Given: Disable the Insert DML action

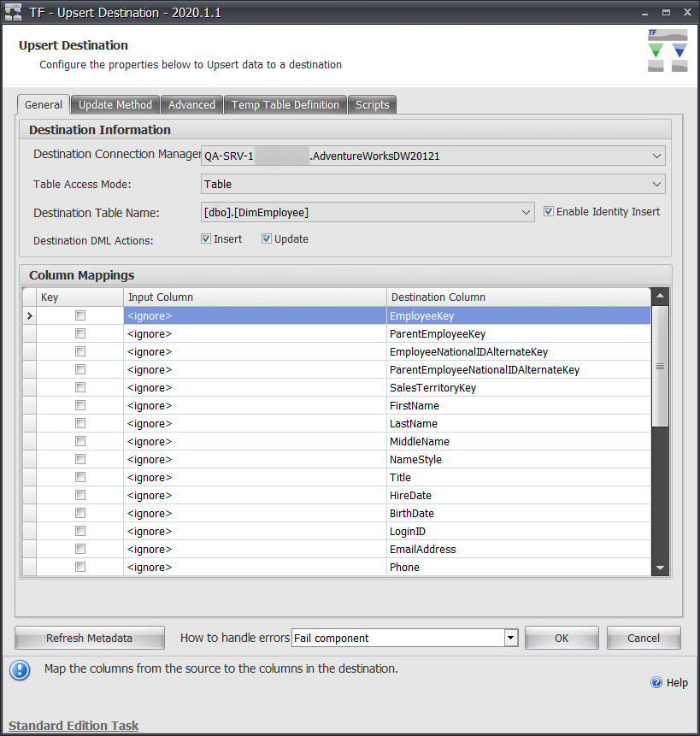Looking at the screenshot, I should pos(203,238).
